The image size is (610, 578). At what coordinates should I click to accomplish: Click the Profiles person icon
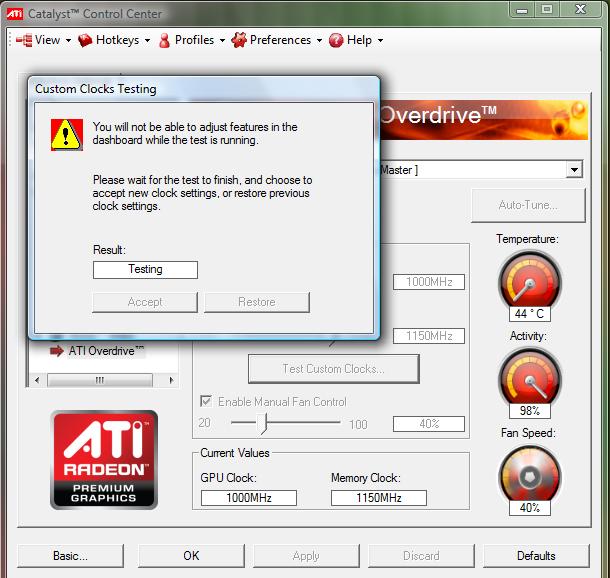[x=165, y=40]
